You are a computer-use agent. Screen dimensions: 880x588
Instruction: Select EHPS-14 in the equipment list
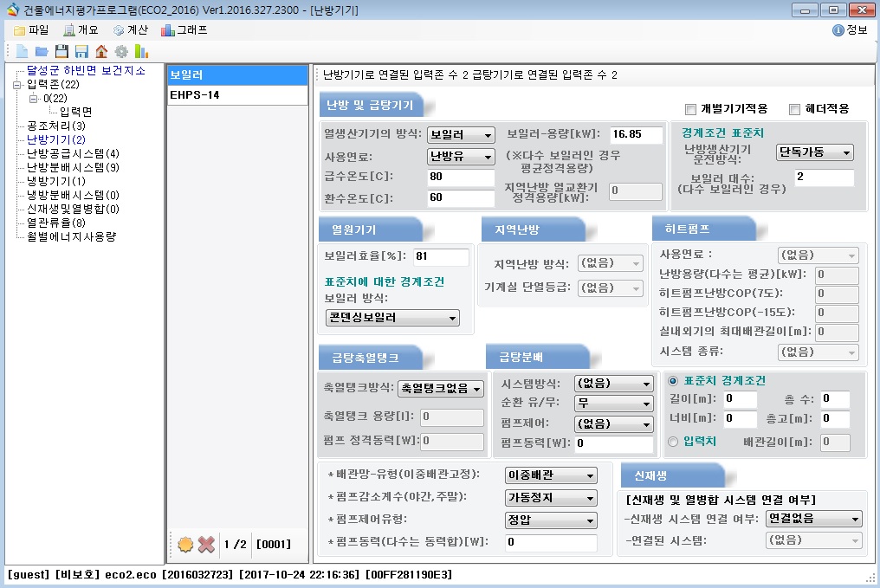(x=236, y=95)
